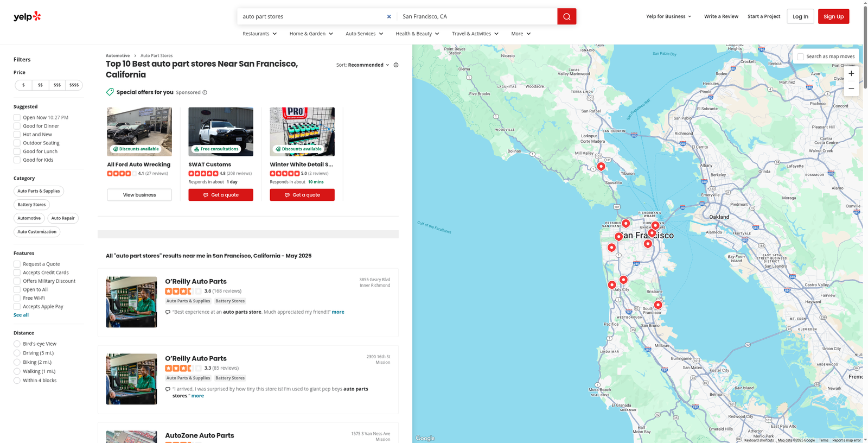Select the $ price filter
This screenshot has height=443, width=868.
coord(23,85)
